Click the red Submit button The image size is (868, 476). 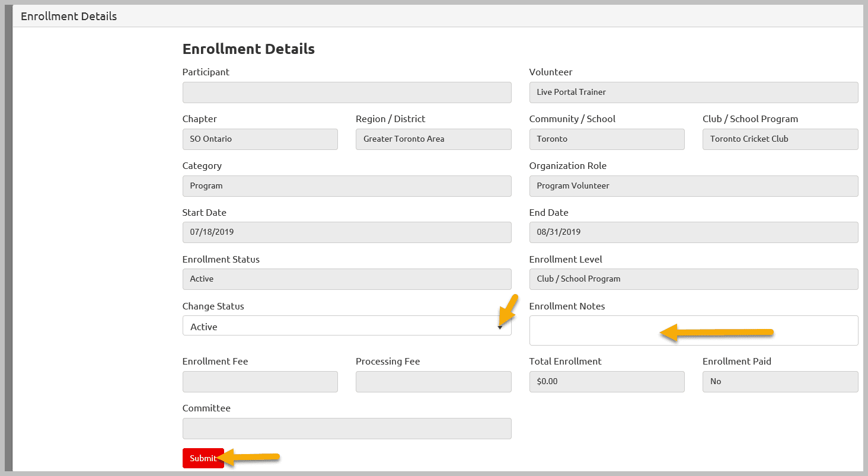point(203,458)
